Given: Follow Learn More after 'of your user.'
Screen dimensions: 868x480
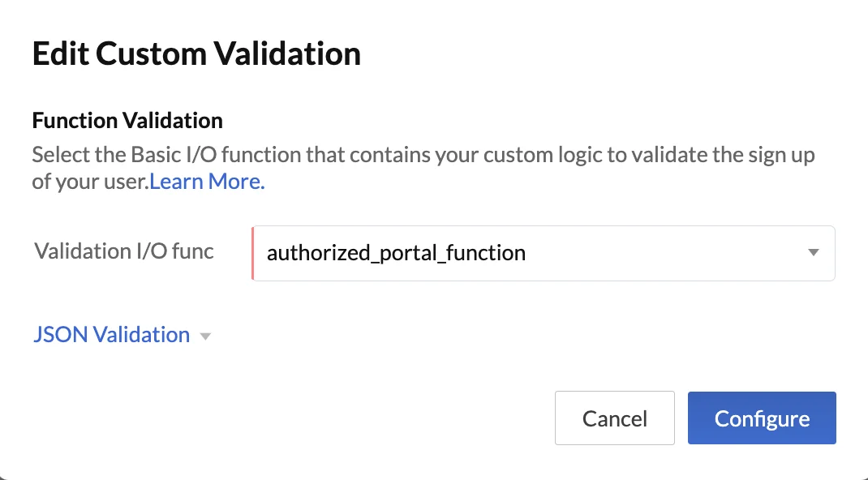Looking at the screenshot, I should click(x=207, y=182).
